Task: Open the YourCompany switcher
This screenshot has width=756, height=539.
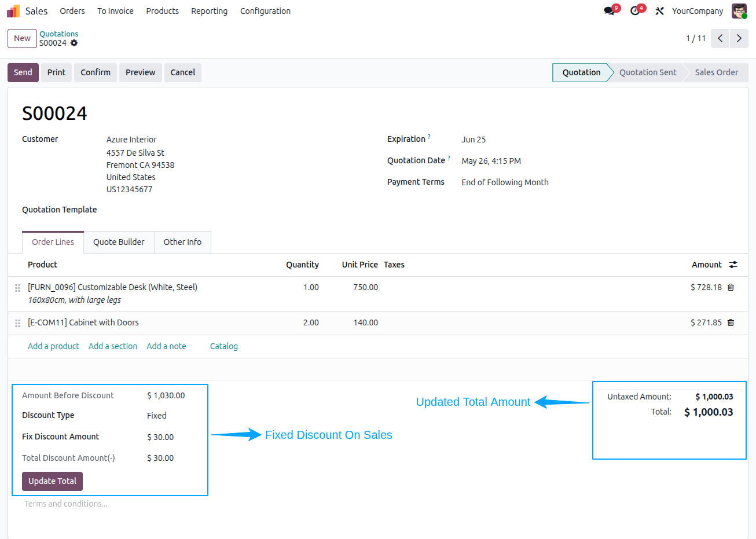Action: (x=697, y=11)
